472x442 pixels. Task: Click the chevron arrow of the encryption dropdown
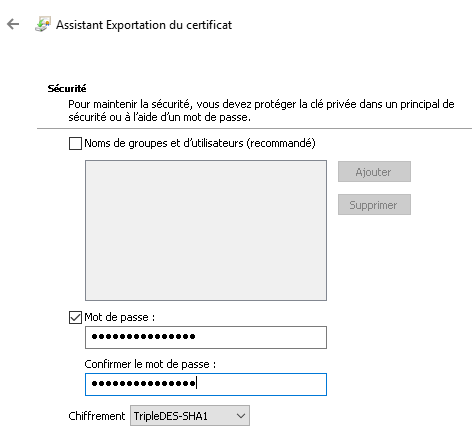point(241,416)
